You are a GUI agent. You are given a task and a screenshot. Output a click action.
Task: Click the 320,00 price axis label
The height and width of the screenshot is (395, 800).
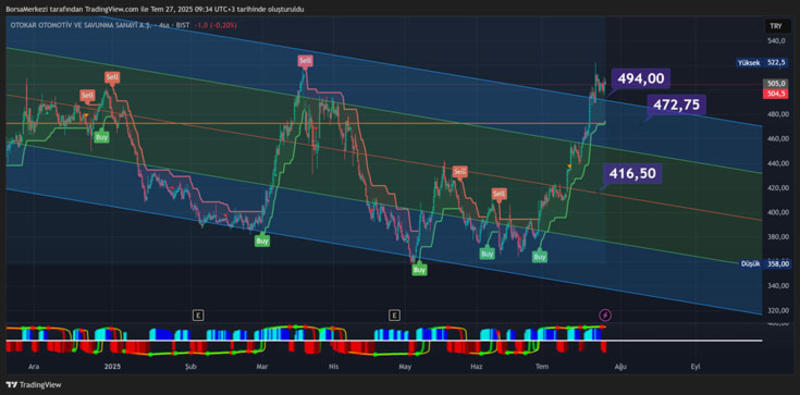tap(777, 310)
